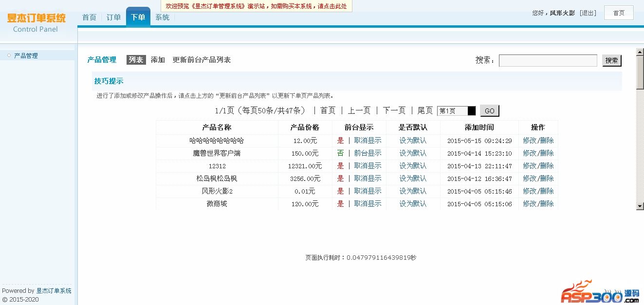The width and height of the screenshot is (644, 305).
Task: Open the 首页 top navigation tab
Action: pyautogui.click(x=89, y=17)
